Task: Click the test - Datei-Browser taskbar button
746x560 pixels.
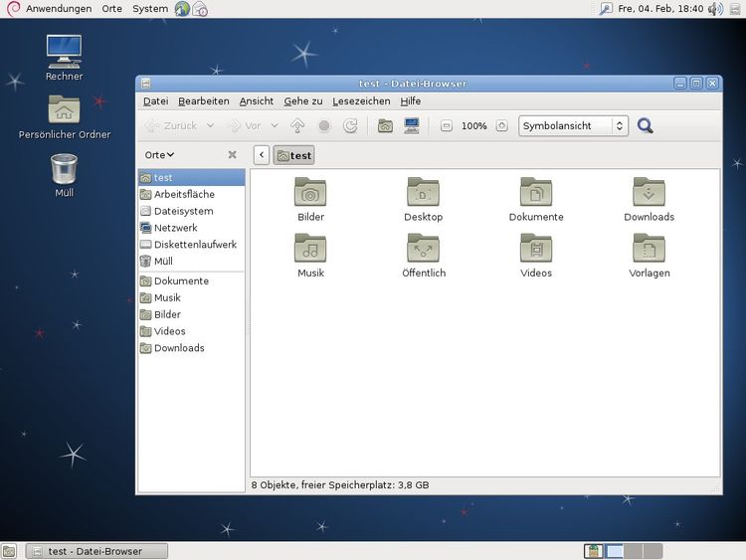Action: (96, 551)
